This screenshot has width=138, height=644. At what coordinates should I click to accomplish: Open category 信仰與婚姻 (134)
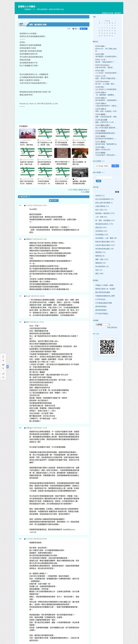(102, 235)
